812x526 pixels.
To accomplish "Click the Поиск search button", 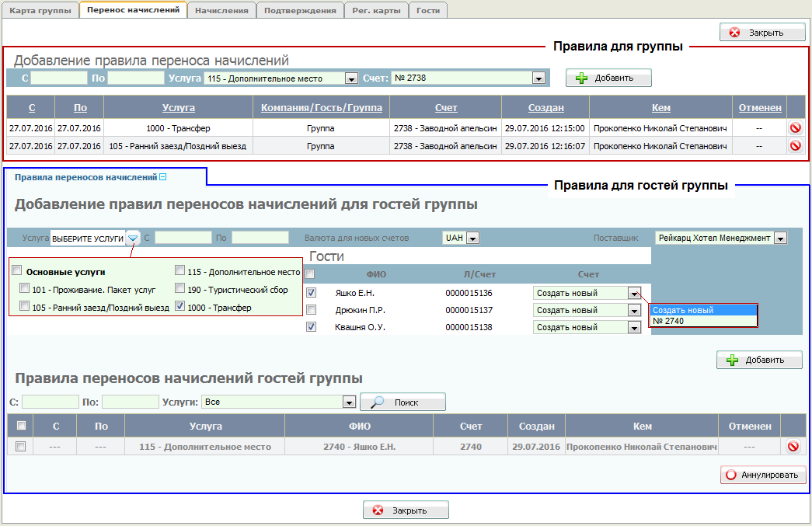I will click(403, 402).
